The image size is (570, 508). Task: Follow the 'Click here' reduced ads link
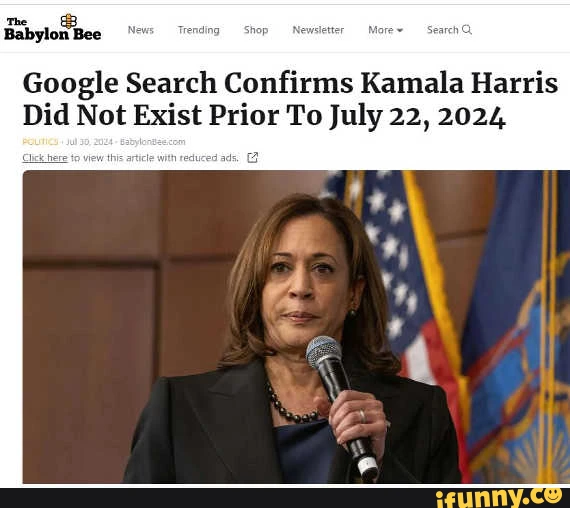coord(45,158)
